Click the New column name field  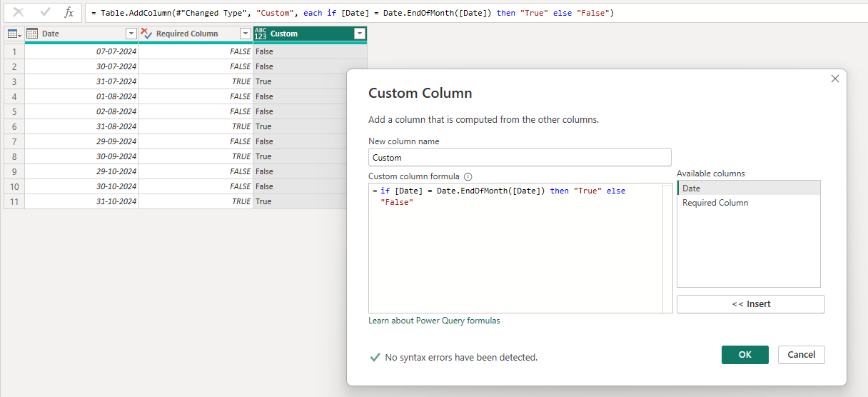pyautogui.click(x=520, y=157)
